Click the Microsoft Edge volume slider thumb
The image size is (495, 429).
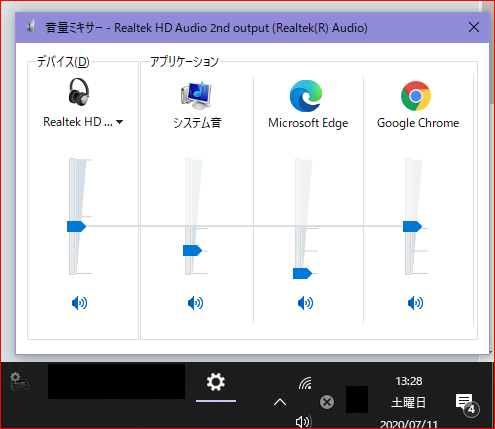[x=302, y=274]
